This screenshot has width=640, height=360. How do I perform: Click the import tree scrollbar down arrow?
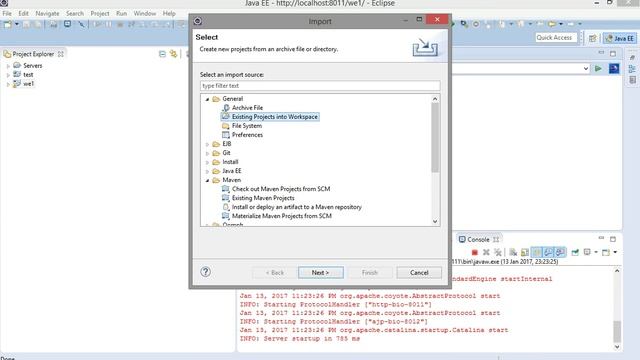pyautogui.click(x=435, y=221)
